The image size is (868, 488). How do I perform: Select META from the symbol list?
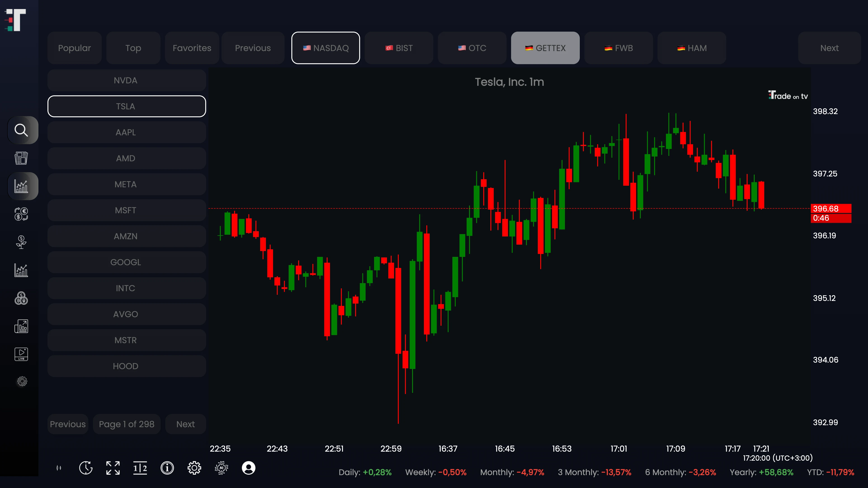(x=127, y=184)
